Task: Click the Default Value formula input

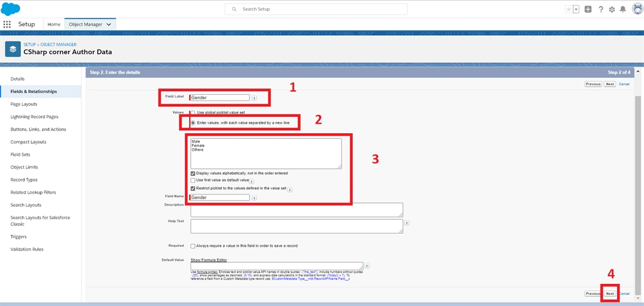Action: pos(277,266)
